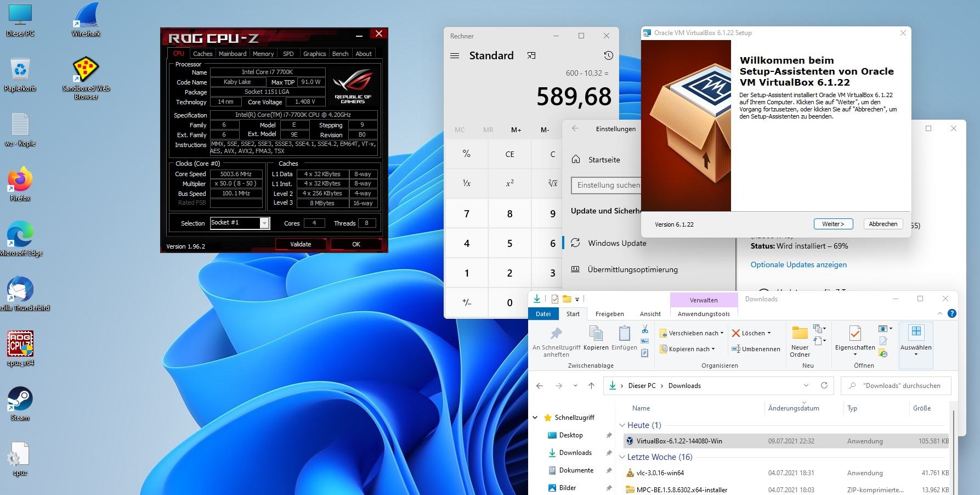Select the Papierkorb recycle bin icon
Image resolution: width=980 pixels, height=495 pixels.
click(20, 74)
